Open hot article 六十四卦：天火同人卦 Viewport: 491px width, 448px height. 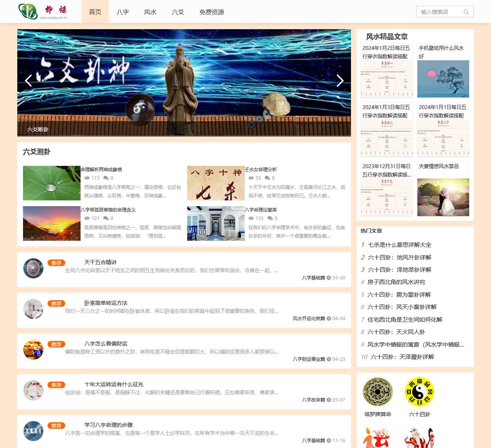396,332
